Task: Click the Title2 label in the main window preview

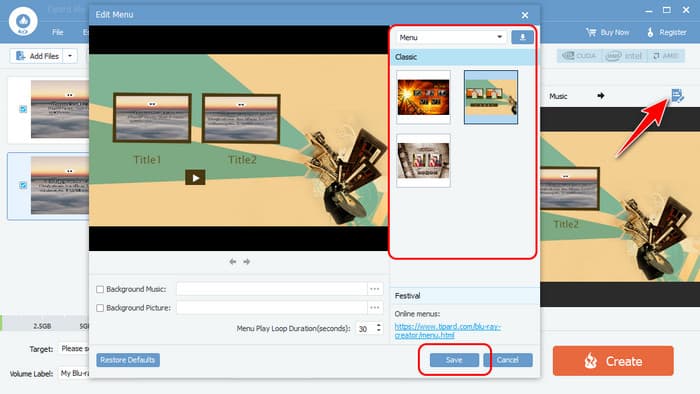Action: 566,224
